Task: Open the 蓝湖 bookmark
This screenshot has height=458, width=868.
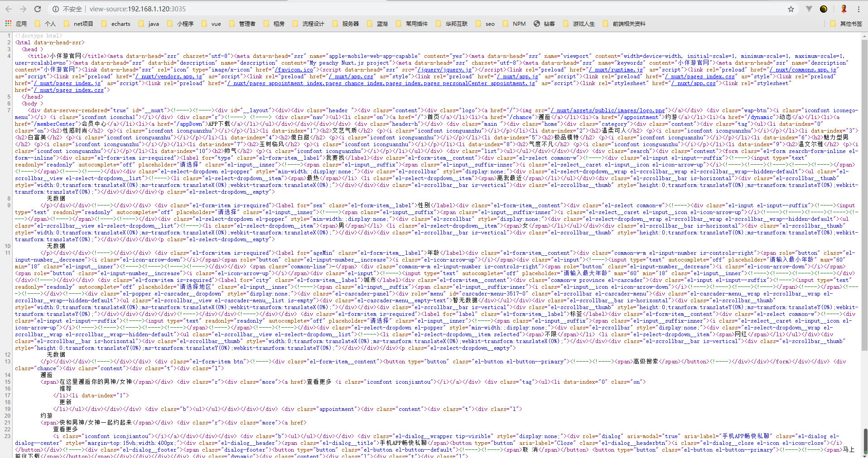Action: pos(382,23)
